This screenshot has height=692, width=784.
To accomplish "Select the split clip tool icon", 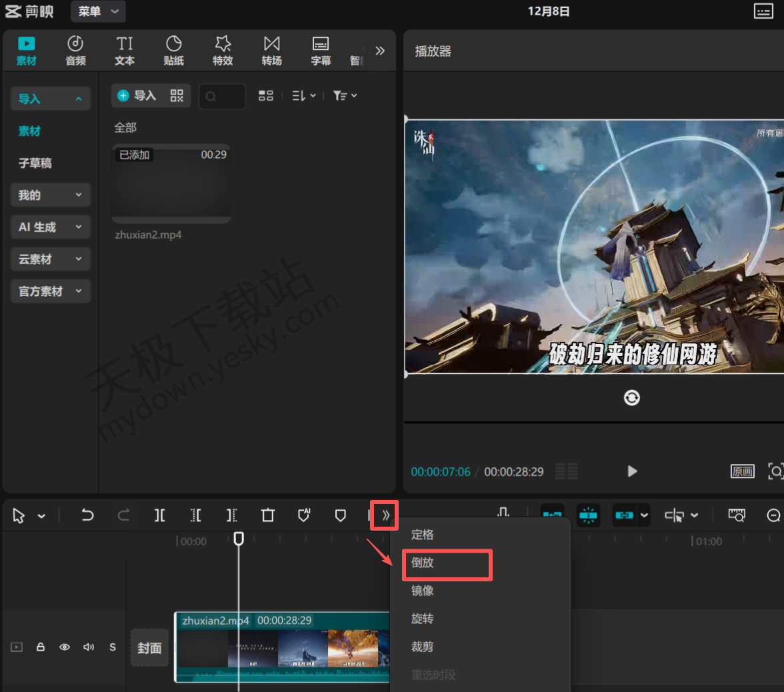I will [159, 515].
